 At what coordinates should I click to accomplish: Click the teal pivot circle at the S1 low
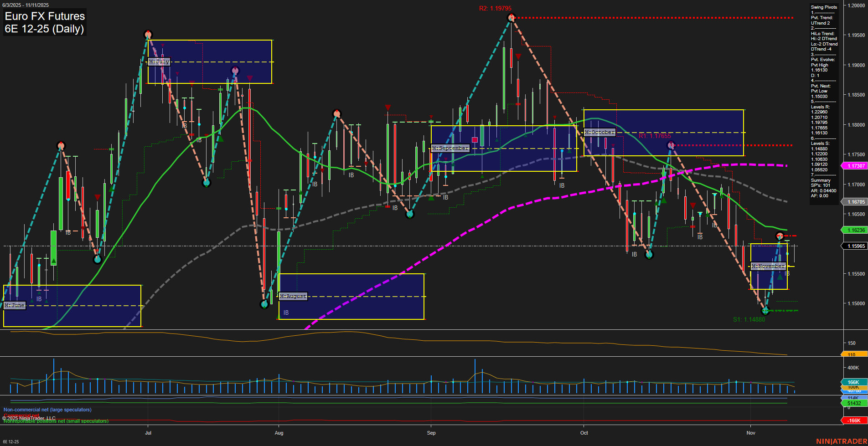coord(765,311)
